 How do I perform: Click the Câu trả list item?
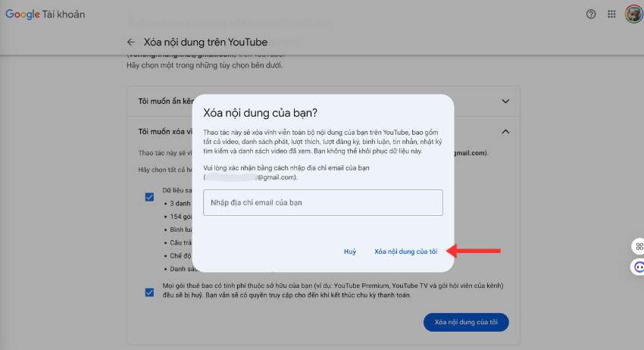coord(181,242)
